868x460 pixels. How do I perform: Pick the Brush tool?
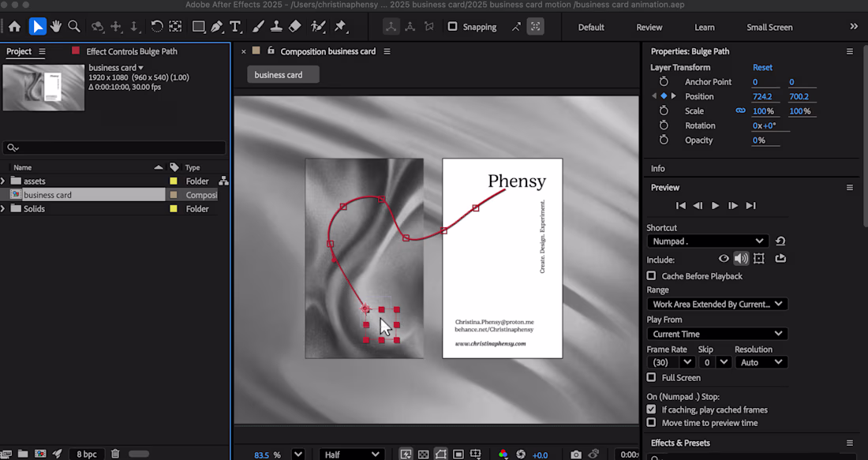[258, 27]
